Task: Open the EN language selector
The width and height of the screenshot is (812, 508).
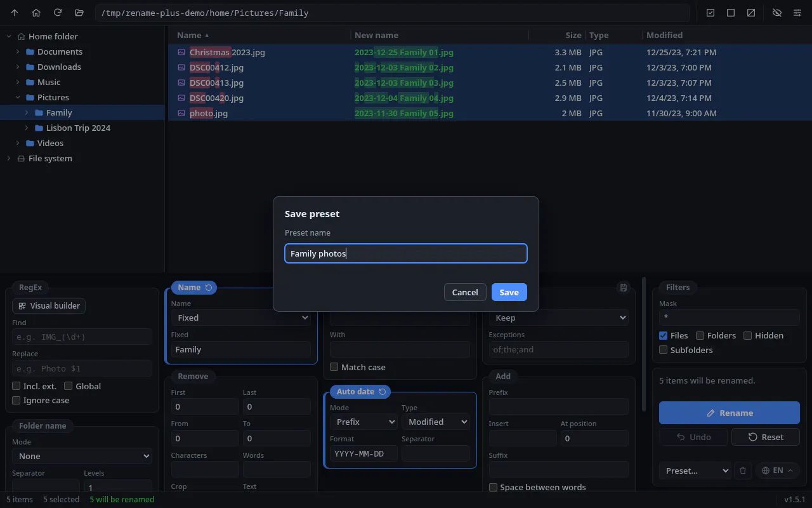Action: (778, 471)
